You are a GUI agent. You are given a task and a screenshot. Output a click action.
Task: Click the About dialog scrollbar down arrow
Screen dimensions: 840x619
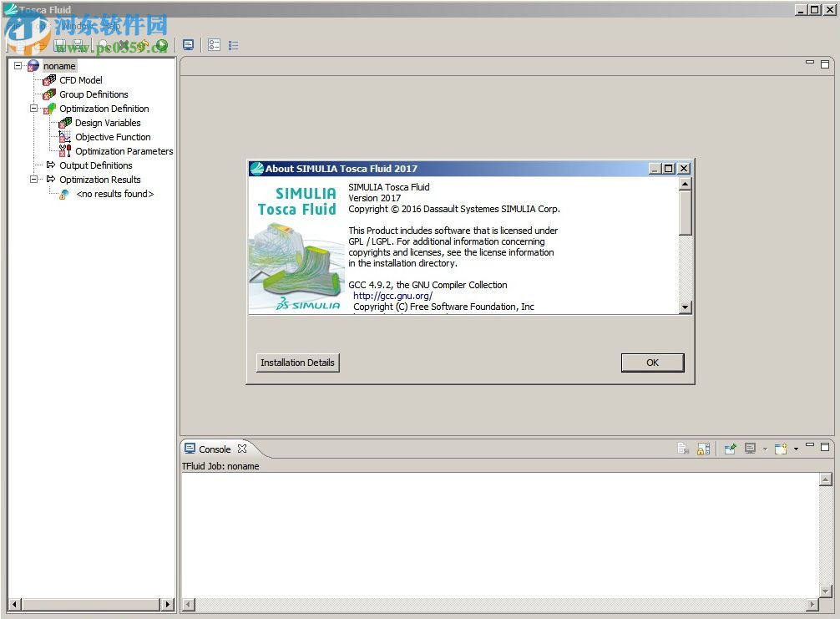coord(685,307)
